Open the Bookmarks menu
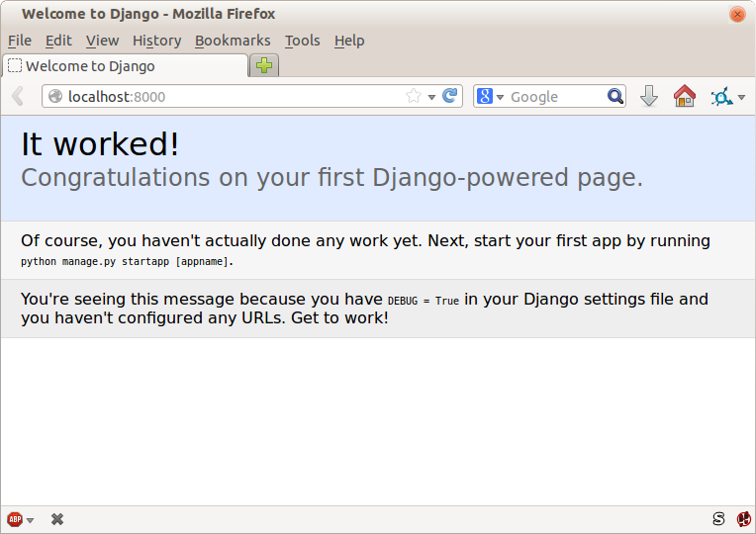 pos(233,41)
